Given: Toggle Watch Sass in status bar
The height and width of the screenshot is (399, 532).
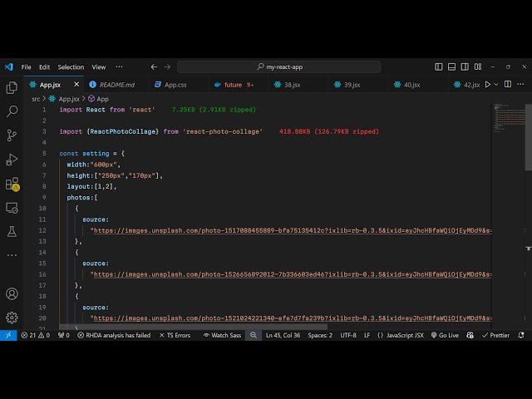Looking at the screenshot, I should [x=221, y=335].
